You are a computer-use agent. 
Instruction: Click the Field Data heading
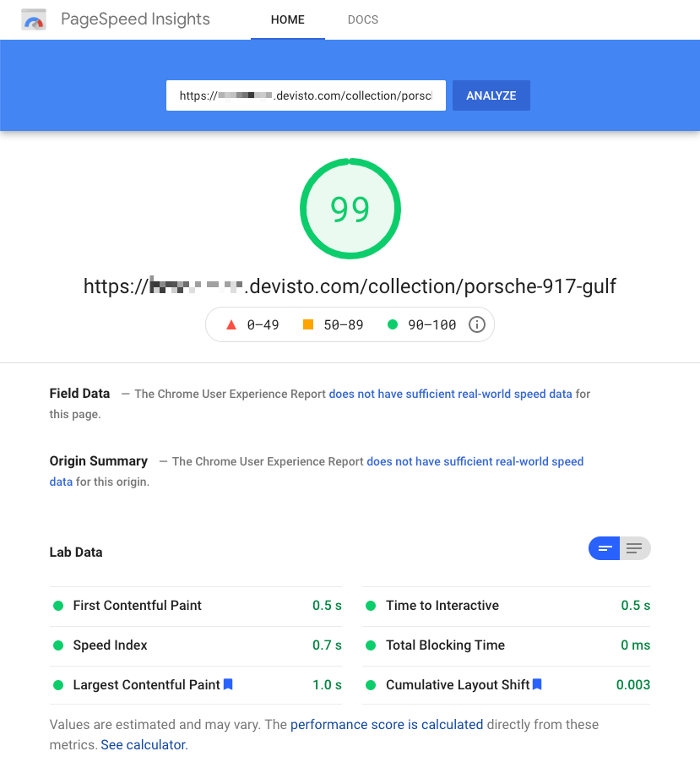(x=79, y=394)
